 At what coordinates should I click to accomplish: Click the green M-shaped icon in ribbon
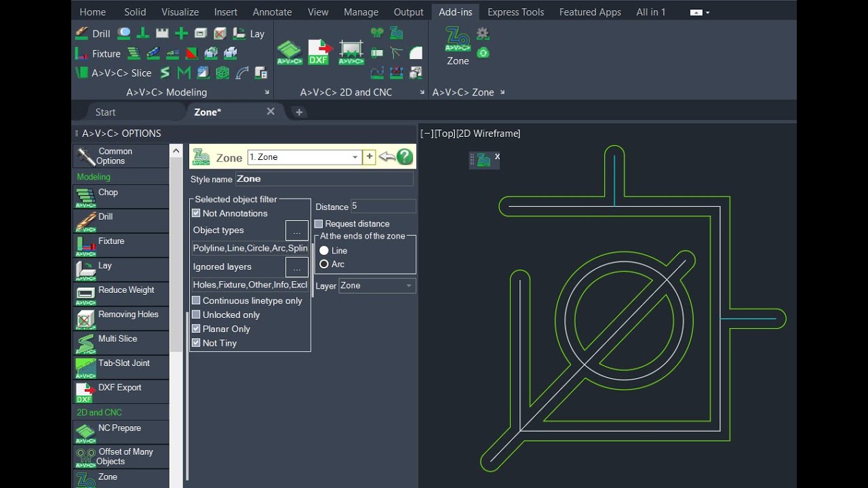[184, 73]
